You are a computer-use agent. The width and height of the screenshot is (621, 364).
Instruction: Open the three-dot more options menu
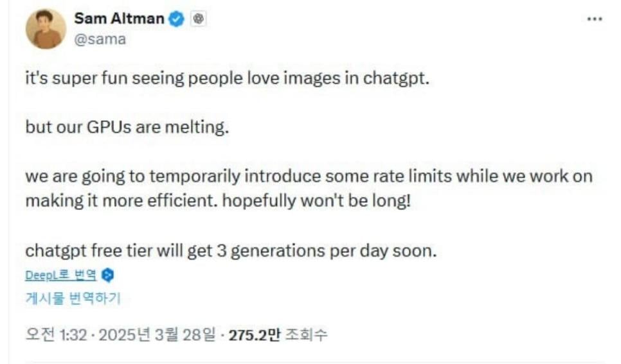[595, 19]
